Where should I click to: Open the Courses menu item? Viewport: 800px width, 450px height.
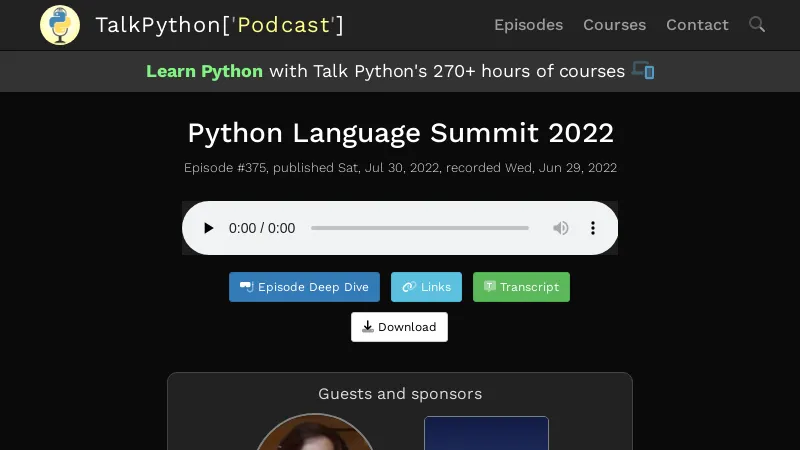click(614, 25)
